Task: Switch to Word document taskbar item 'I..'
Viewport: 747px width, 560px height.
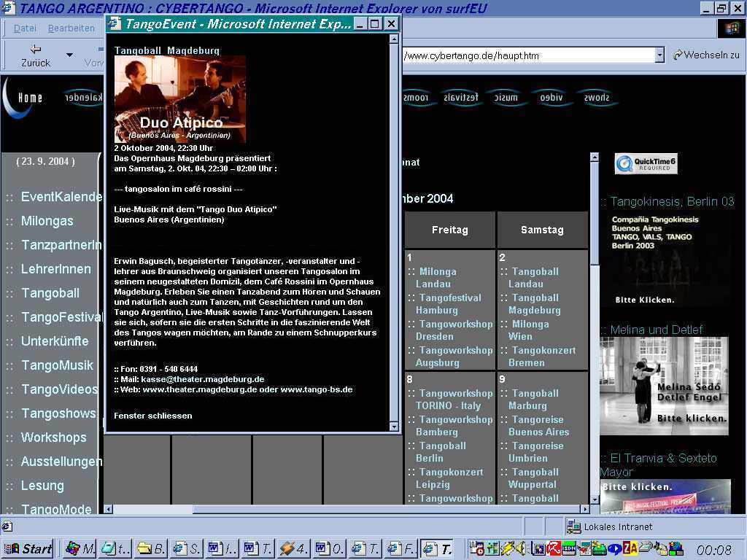Action: point(222,548)
